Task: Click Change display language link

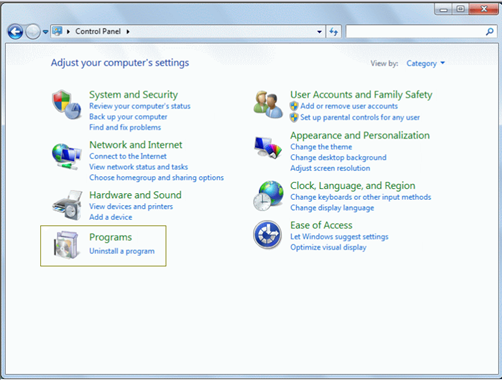Action: (332, 208)
